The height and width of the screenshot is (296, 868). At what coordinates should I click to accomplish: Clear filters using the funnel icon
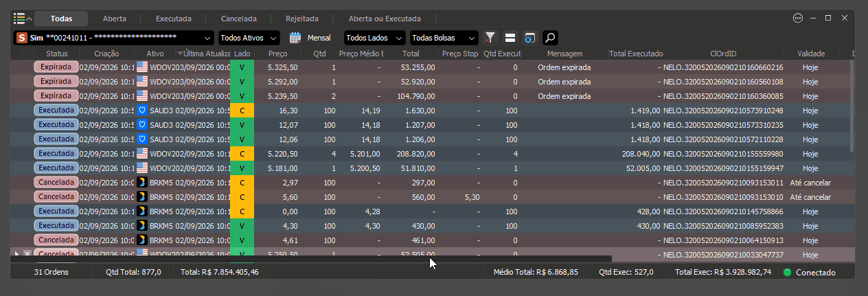(490, 38)
